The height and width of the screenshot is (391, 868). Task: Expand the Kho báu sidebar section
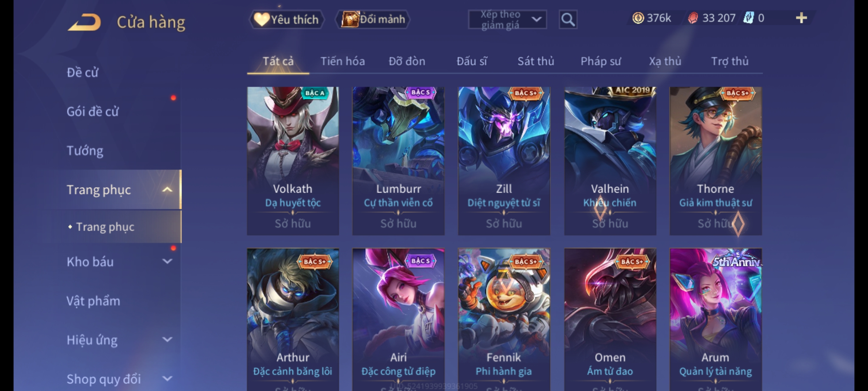(167, 261)
